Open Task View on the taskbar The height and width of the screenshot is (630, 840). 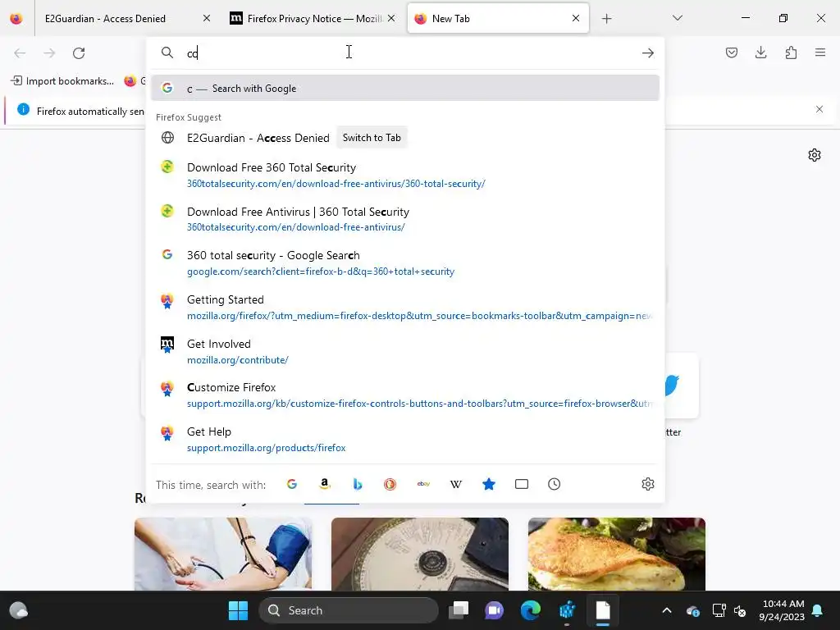(x=459, y=610)
